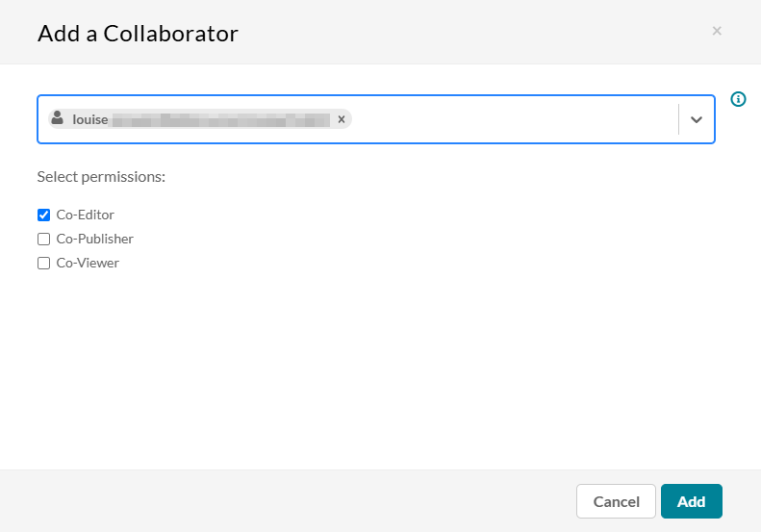Remove louise from the collaborator field
761x532 pixels.
(342, 119)
